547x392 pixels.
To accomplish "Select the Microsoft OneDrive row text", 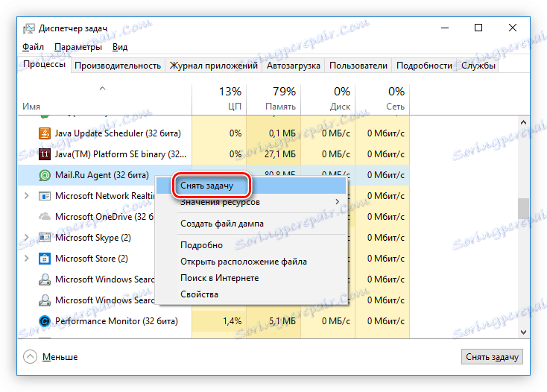I will click(x=104, y=217).
